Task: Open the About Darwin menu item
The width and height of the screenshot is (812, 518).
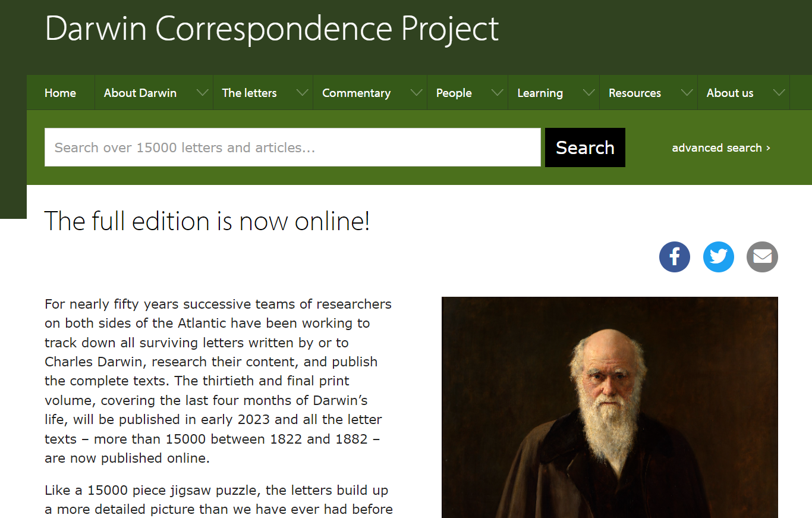Action: 140,93
